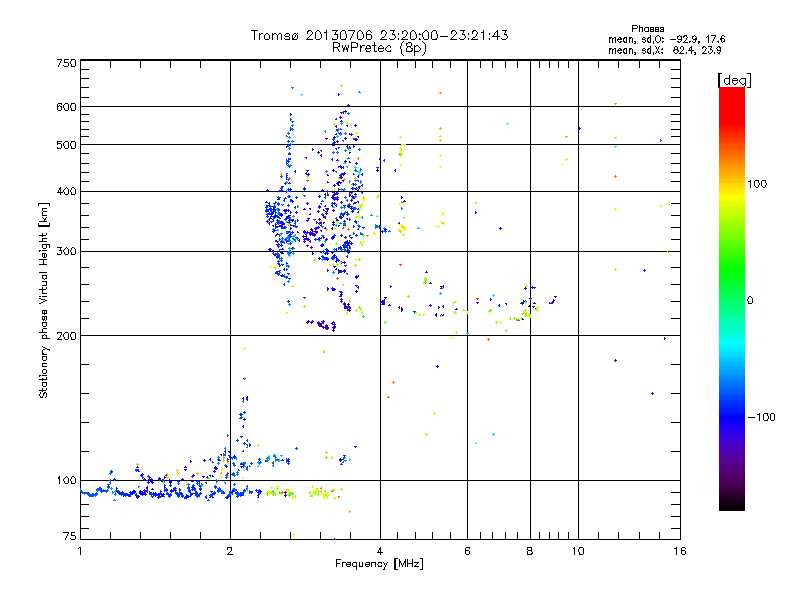Click the plot title 'Tromsø 20130706 23:20:00-23:21:43'
Screen dimensions: 800x600
(379, 35)
